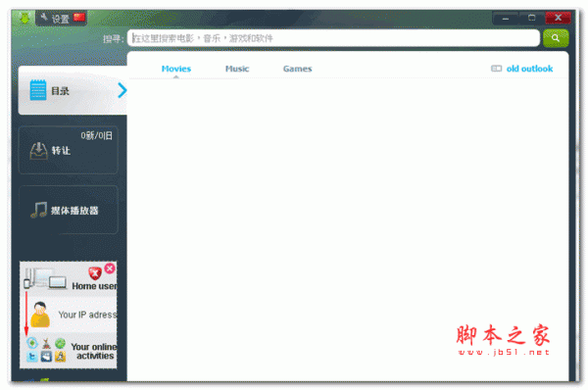The image size is (588, 390).
Task: Click the icon beside old outlook
Action: 496,69
